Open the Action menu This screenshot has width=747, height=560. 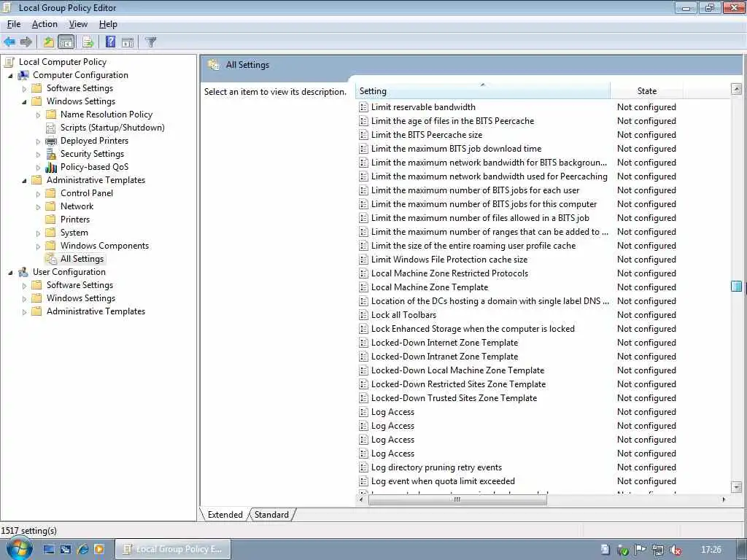coord(44,24)
